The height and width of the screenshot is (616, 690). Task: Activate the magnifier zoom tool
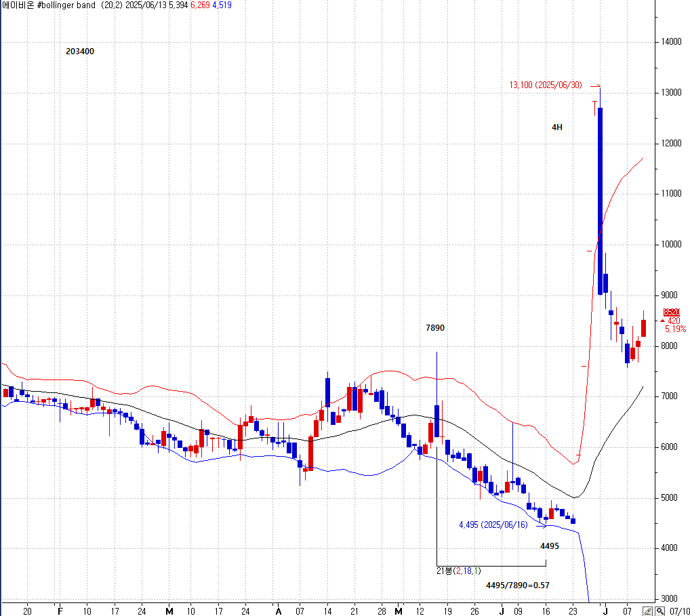point(660,611)
